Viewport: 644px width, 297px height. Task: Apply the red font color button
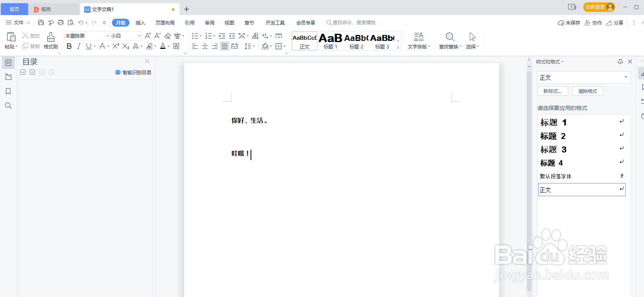[163, 46]
